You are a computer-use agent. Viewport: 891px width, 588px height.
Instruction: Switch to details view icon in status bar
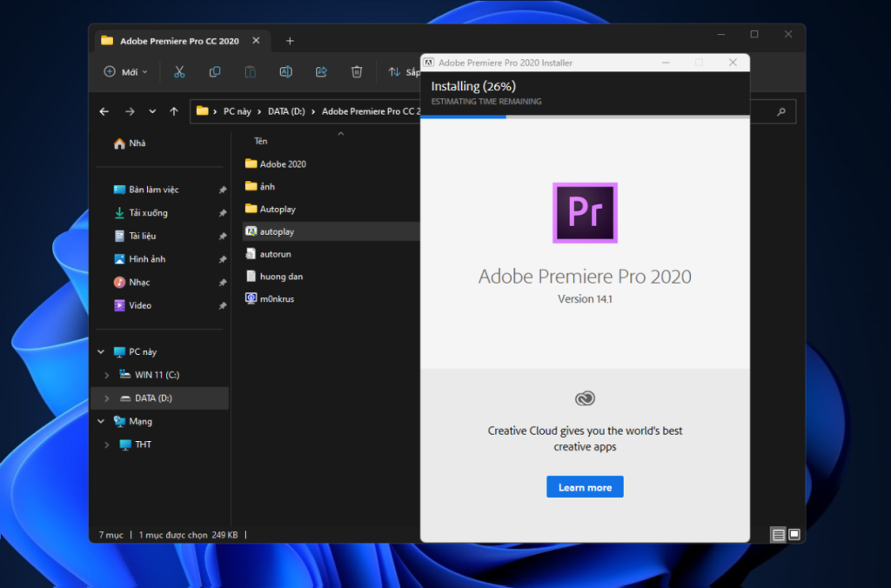click(778, 535)
